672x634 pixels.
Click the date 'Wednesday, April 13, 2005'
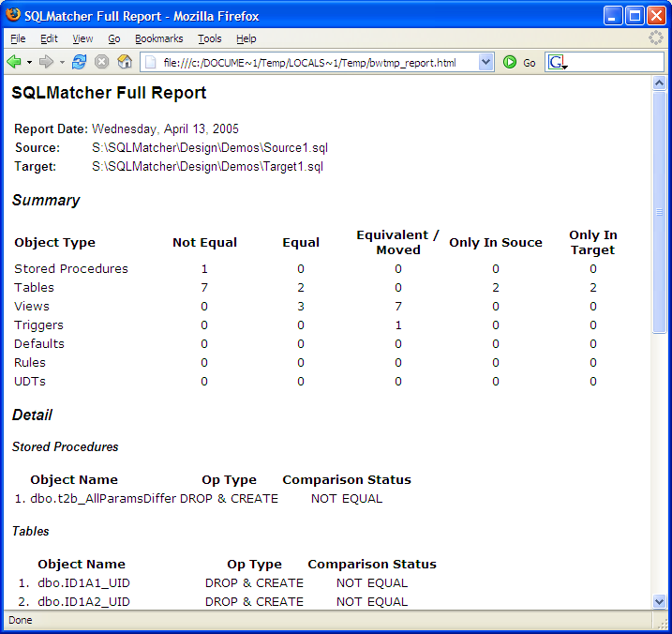coord(166,128)
